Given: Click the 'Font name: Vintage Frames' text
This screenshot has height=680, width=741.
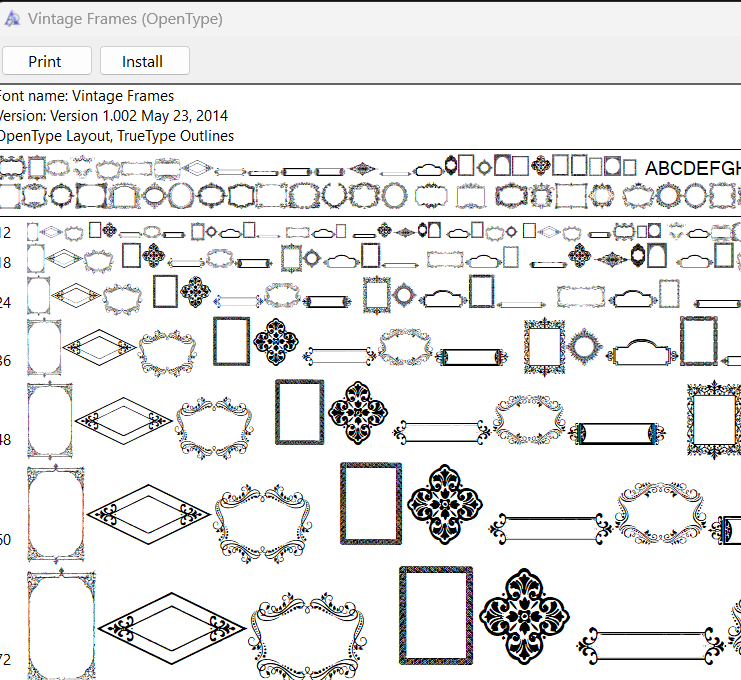Looking at the screenshot, I should point(86,96).
